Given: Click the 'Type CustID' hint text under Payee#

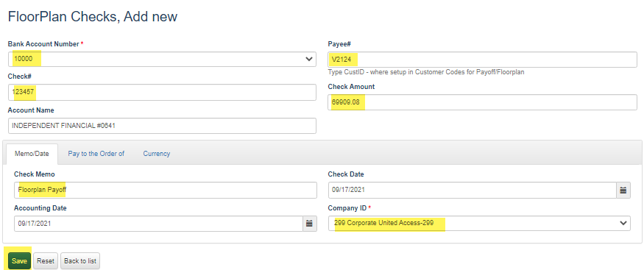Looking at the screenshot, I should (x=426, y=72).
